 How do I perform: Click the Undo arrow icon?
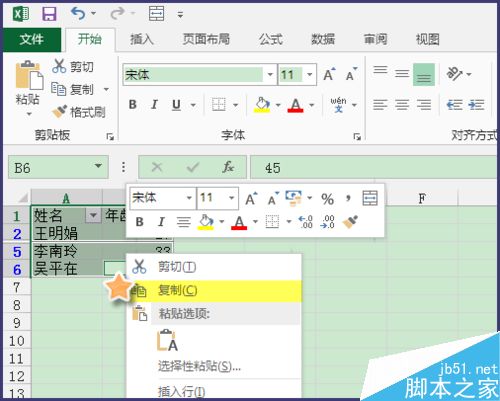(78, 14)
